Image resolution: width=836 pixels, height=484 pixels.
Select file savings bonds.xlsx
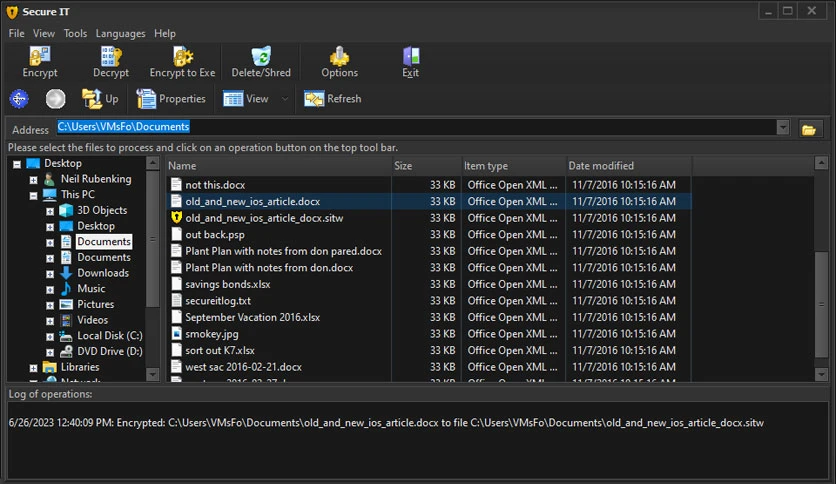point(228,284)
